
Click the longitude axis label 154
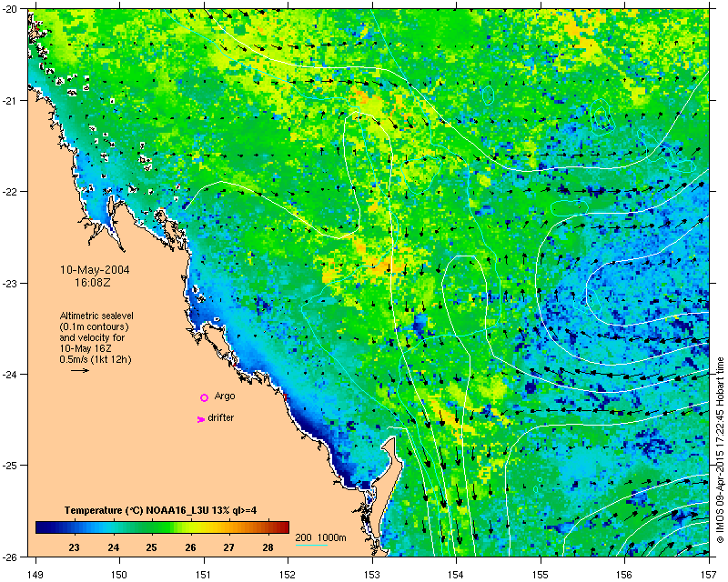[457, 575]
